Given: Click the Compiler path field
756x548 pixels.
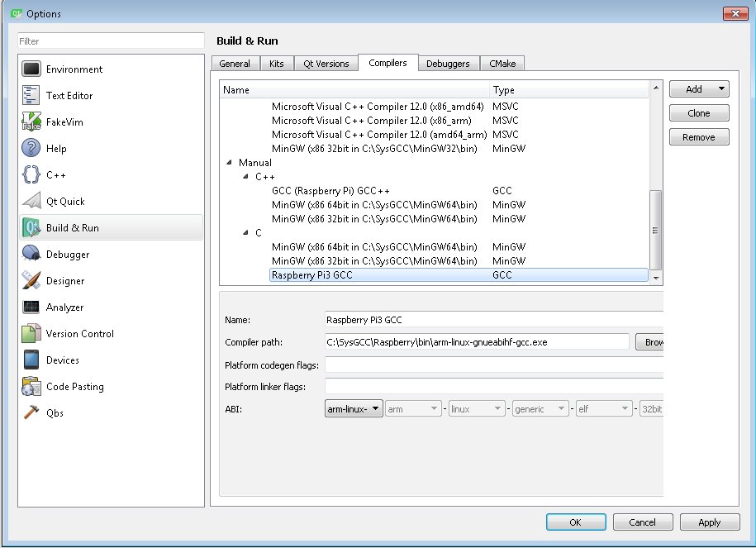Looking at the screenshot, I should (477, 342).
